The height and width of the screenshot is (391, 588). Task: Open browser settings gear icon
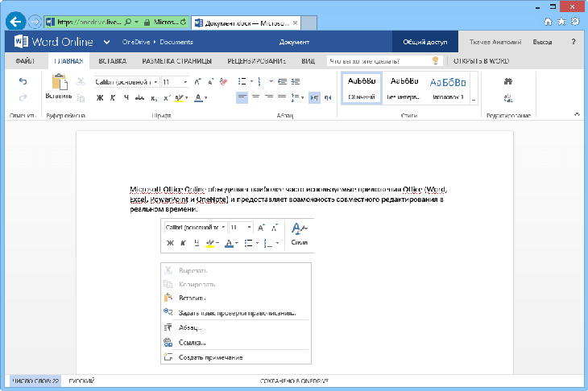[575, 22]
